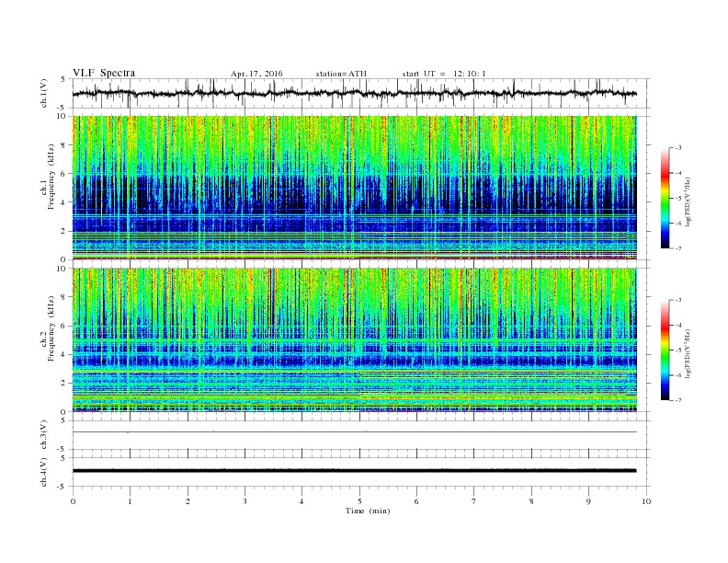Click the flat ch.3 voltage trace
This screenshot has width=728, height=563.
coord(354,432)
